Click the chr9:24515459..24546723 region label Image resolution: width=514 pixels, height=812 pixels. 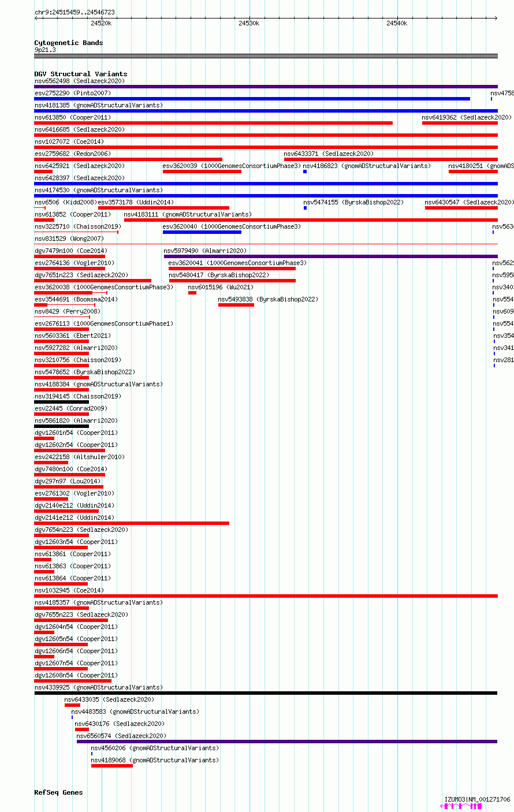(75, 12)
